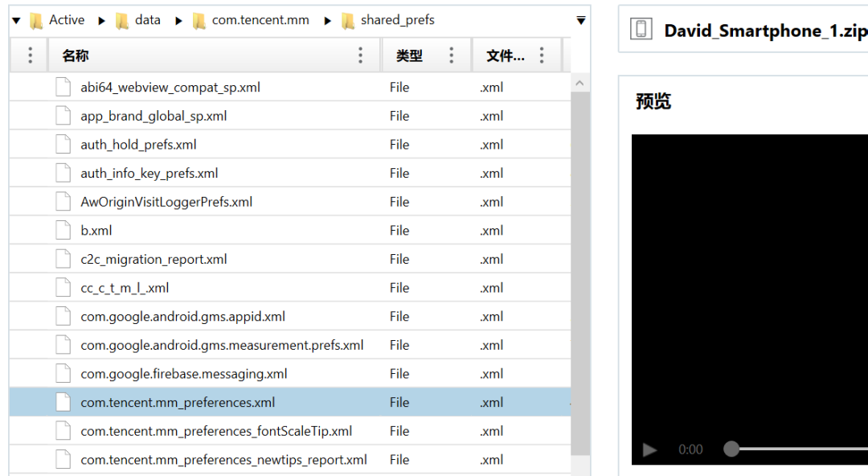Click the video preview seek slider
Image resolution: width=868 pixels, height=476 pixels.
(x=796, y=449)
